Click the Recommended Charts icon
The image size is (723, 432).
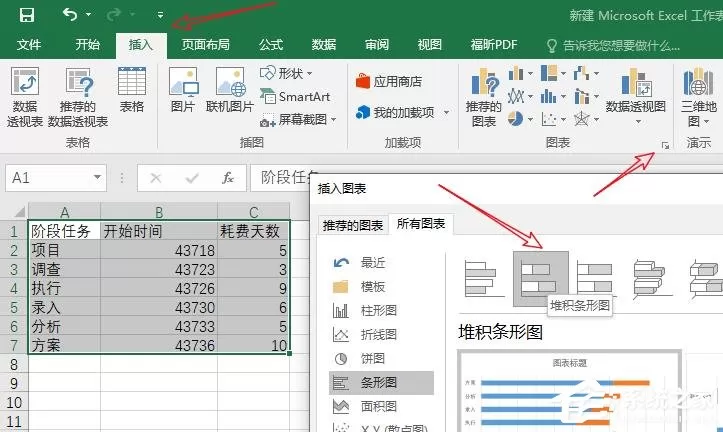(483, 97)
